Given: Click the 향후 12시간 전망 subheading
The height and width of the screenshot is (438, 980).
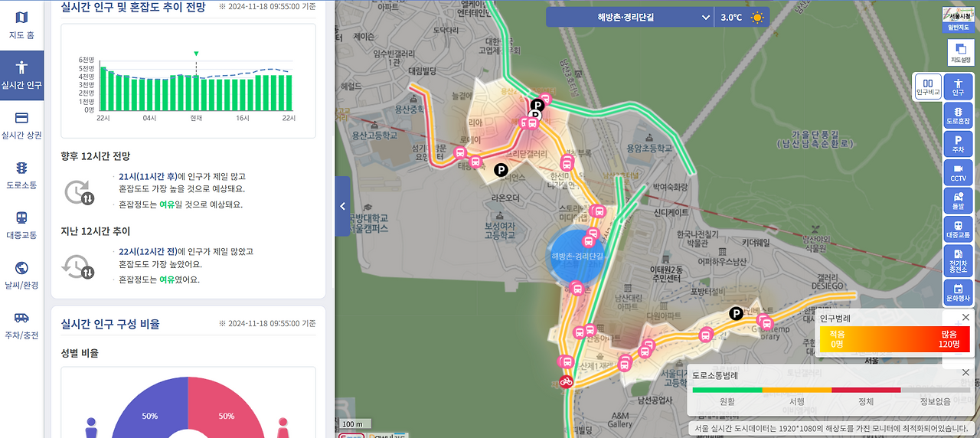Looking at the screenshot, I should [x=96, y=155].
